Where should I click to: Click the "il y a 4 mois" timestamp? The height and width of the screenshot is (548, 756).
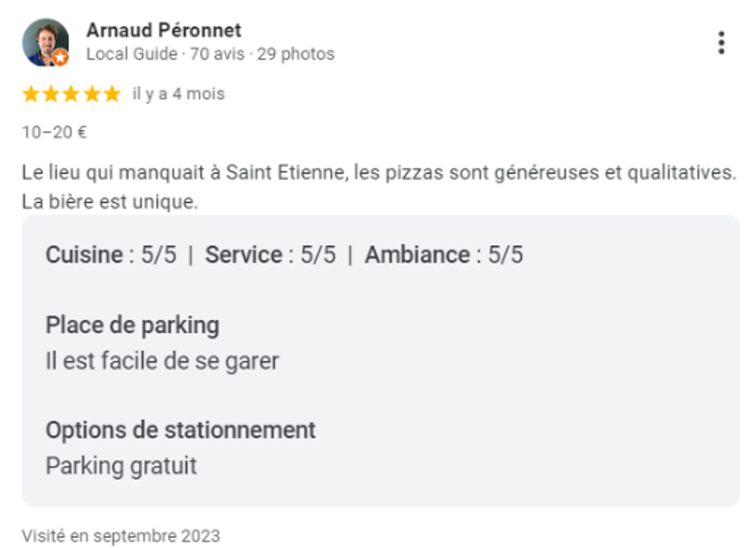[178, 94]
